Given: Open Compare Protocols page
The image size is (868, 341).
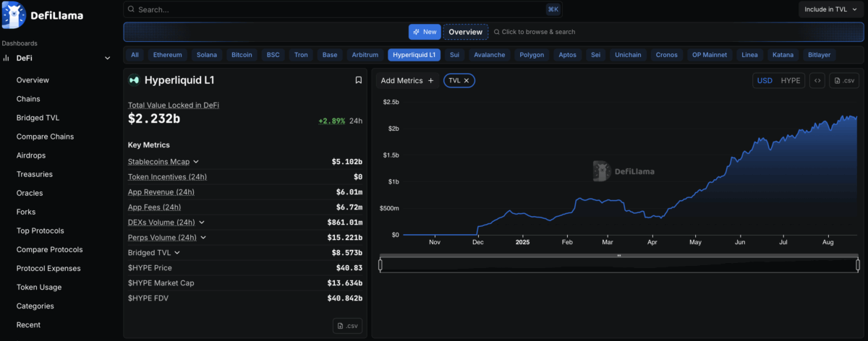Looking at the screenshot, I should pyautogui.click(x=49, y=249).
